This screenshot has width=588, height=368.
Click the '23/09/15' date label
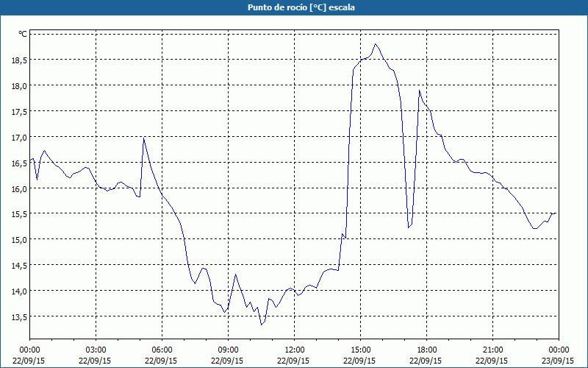(x=558, y=361)
